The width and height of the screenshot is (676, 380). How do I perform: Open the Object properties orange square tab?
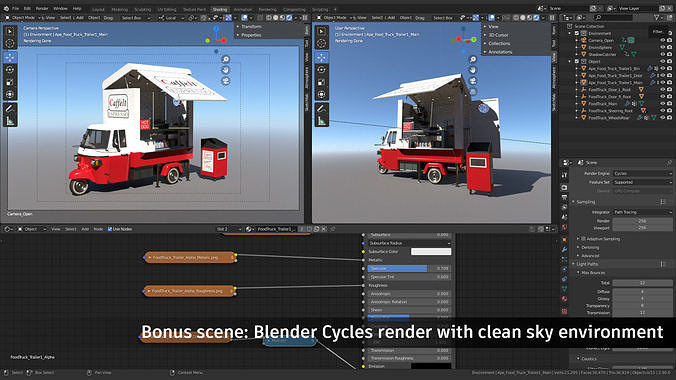564,239
